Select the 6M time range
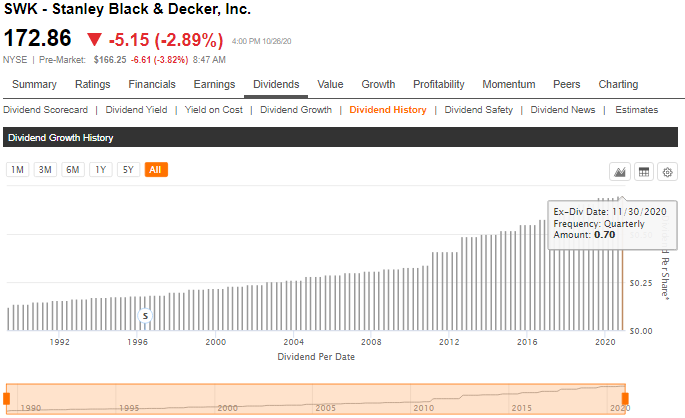The image size is (685, 418). coord(73,169)
